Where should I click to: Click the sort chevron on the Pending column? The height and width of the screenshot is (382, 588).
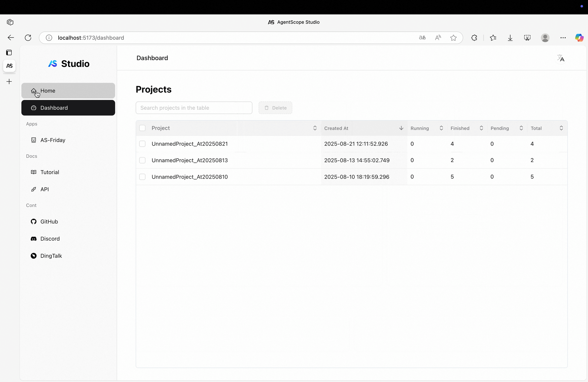tap(521, 128)
